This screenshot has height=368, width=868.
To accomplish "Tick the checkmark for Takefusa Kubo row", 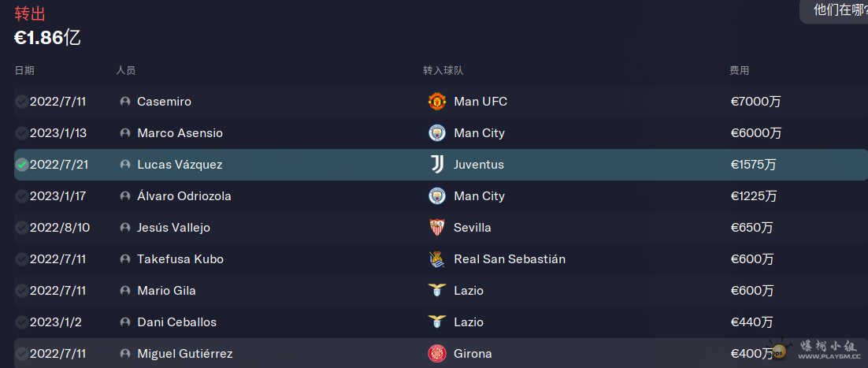I will (x=21, y=258).
